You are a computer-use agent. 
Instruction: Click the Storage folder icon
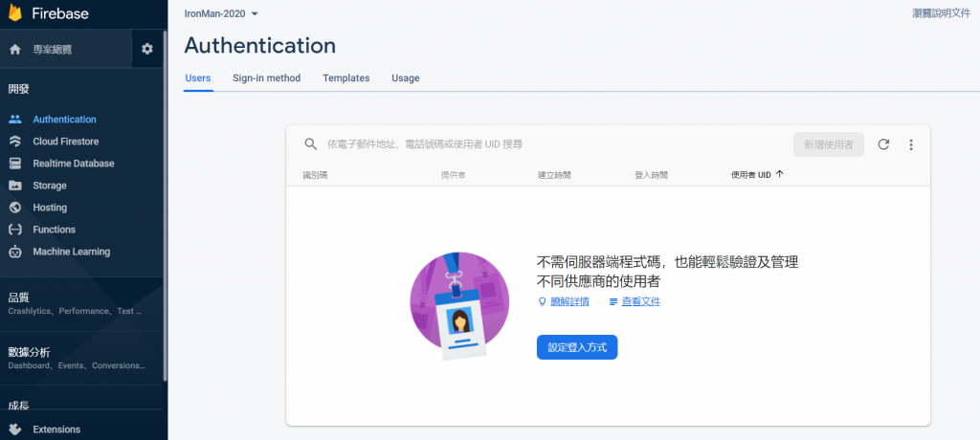[x=15, y=186]
